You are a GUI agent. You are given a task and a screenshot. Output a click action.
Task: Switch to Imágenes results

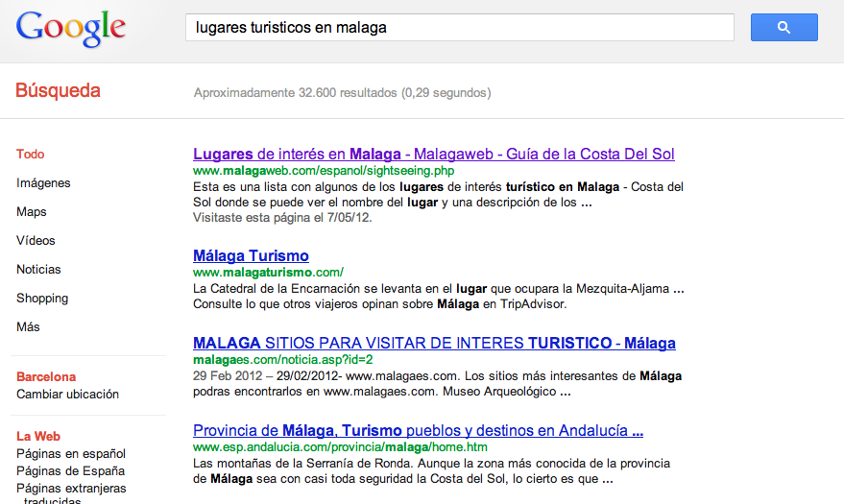pyautogui.click(x=43, y=183)
